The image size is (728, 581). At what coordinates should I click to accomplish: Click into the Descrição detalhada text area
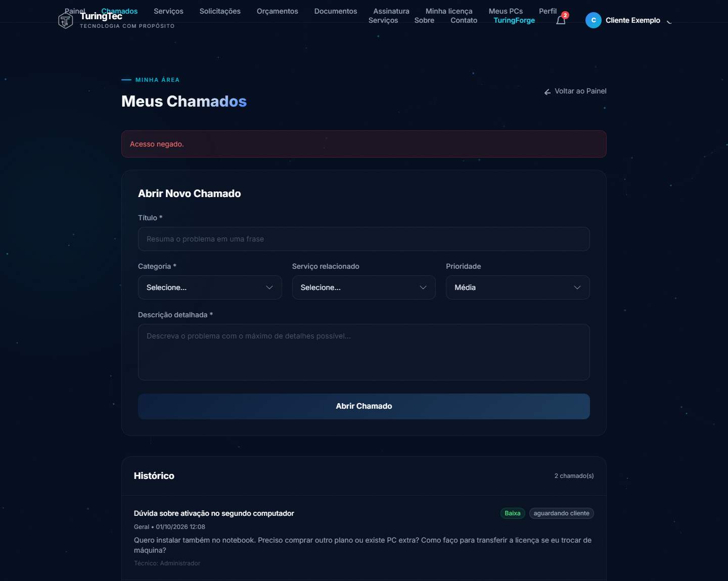pos(364,352)
